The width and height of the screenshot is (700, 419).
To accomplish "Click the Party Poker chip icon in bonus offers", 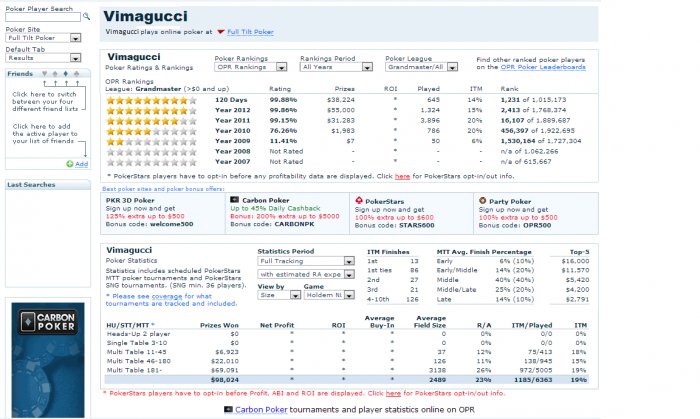I will point(483,201).
